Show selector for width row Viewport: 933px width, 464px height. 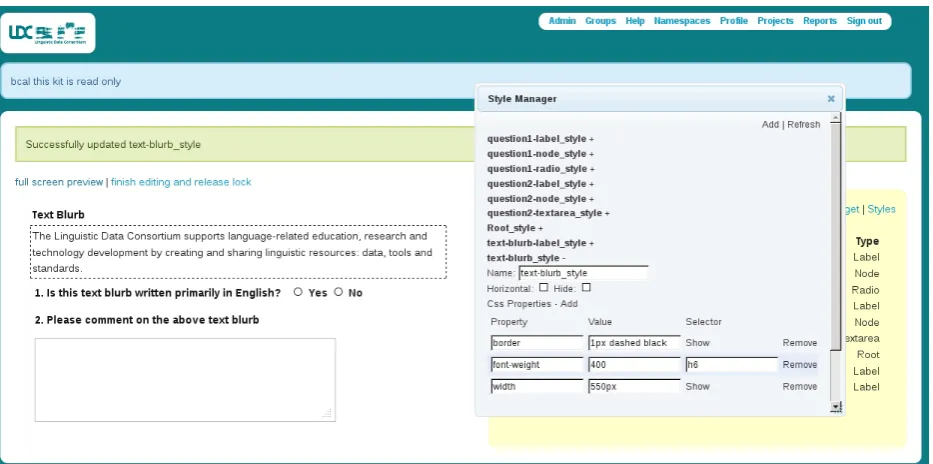[x=697, y=386]
